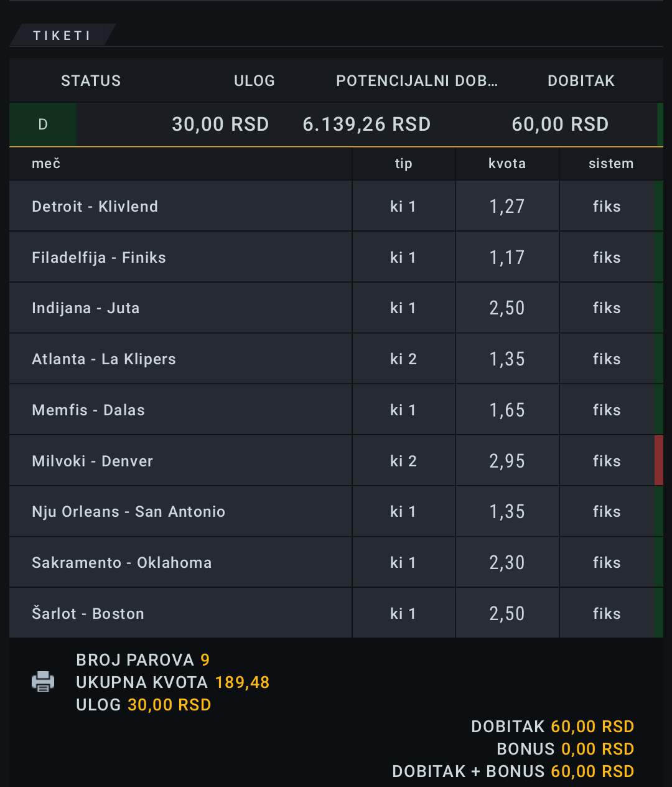Click the printer icon to print ticket

point(43,681)
